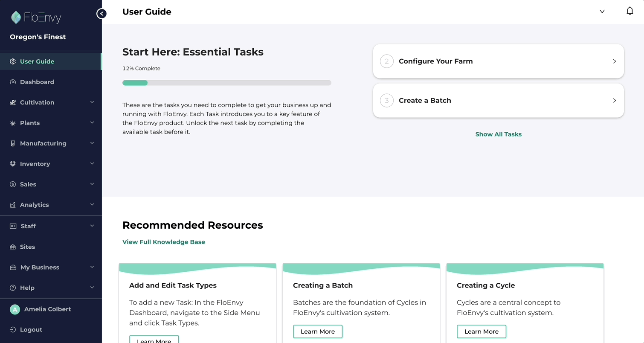This screenshot has height=343, width=644.
Task: Select the Inventory box icon
Action: tap(12, 163)
